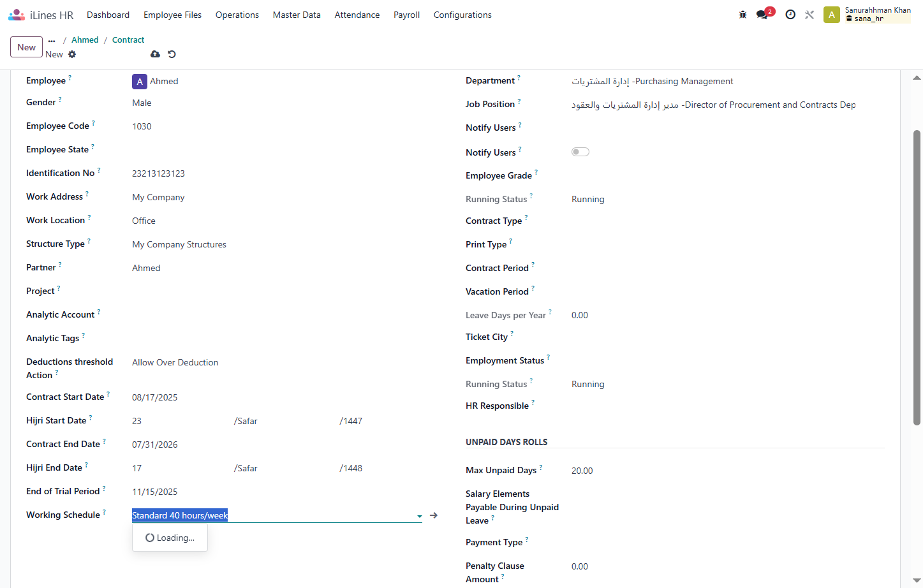Click Ahmed employee avatar icon

tap(140, 82)
